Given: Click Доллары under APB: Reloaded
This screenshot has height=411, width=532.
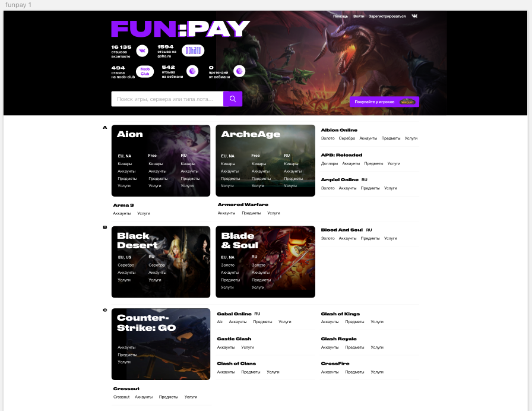Looking at the screenshot, I should pyautogui.click(x=330, y=163).
